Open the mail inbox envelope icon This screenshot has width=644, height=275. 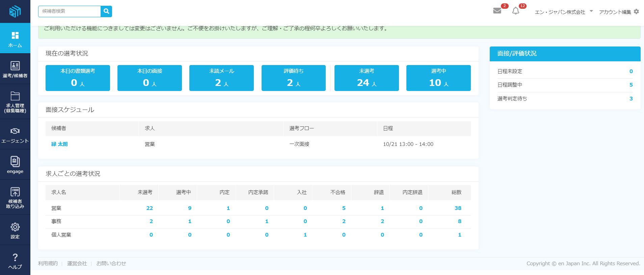click(497, 11)
